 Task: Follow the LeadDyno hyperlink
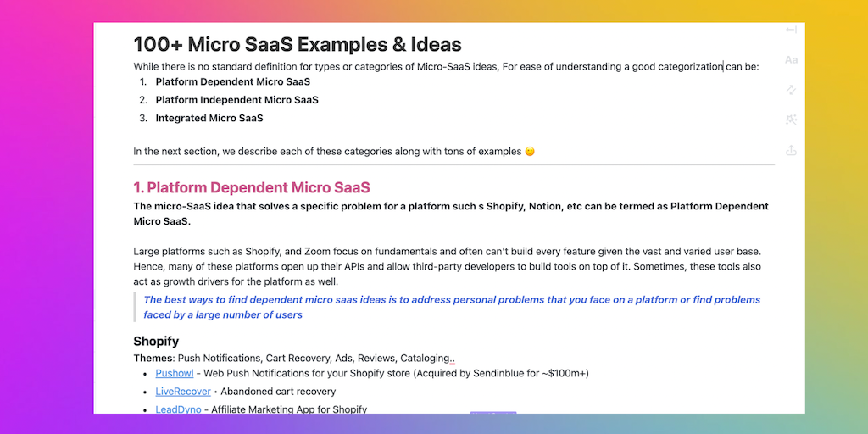(178, 409)
